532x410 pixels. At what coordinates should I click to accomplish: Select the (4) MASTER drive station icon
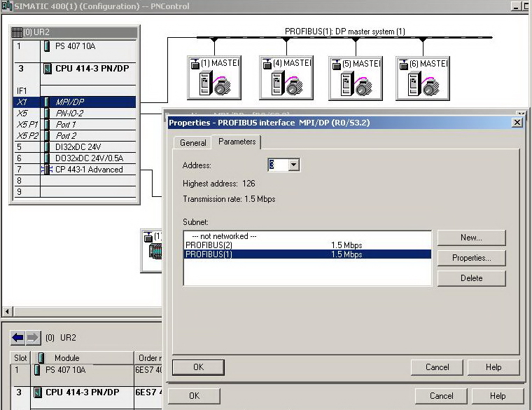click(286, 78)
